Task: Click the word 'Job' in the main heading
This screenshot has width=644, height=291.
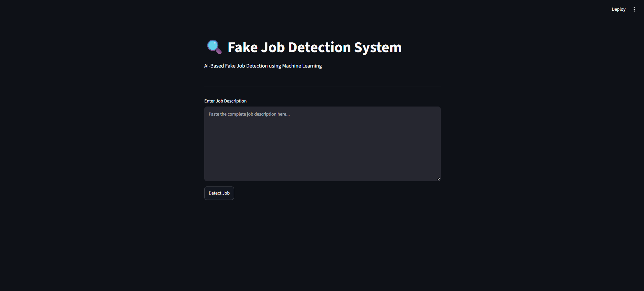Action: (x=273, y=47)
